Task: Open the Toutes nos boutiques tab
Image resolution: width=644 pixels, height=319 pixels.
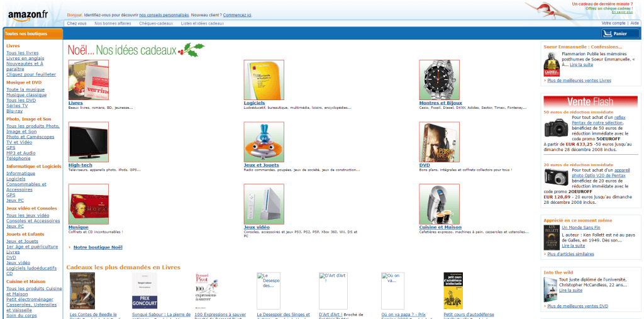Action: pos(33,34)
